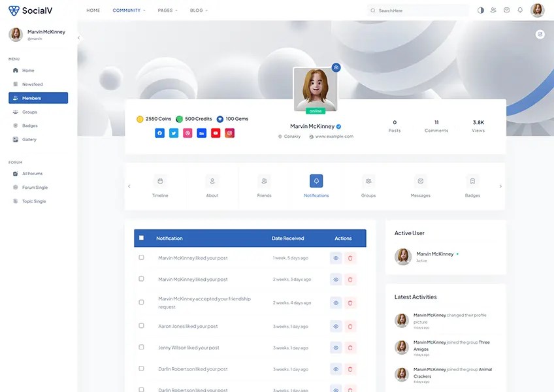Select Members in sidebar
This screenshot has width=554, height=392.
click(38, 98)
